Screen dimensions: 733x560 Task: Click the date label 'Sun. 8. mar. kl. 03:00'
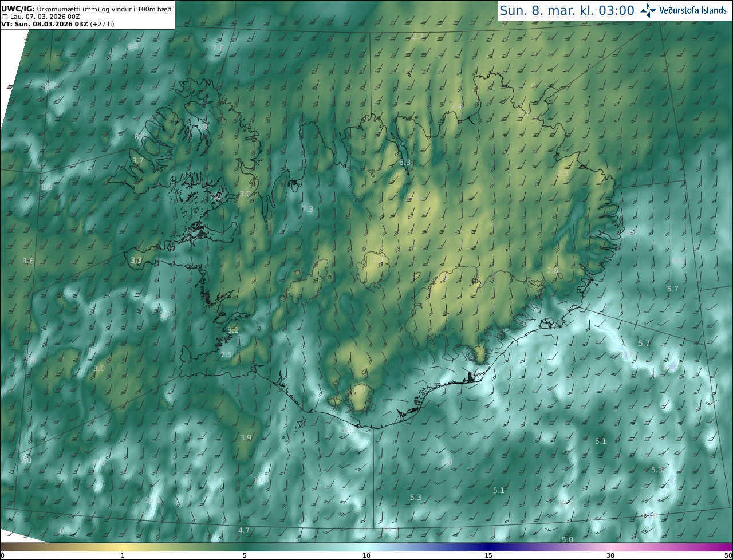(x=567, y=10)
